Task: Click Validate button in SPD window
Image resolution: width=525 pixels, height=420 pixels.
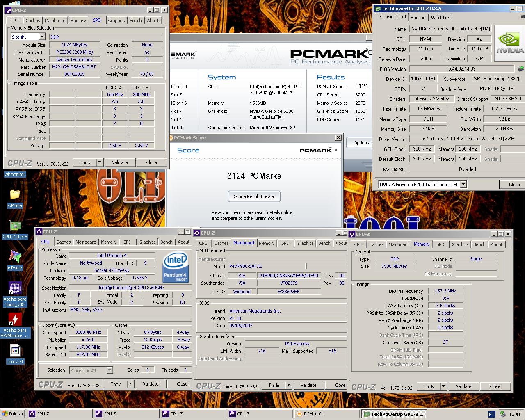Action: tap(120, 162)
